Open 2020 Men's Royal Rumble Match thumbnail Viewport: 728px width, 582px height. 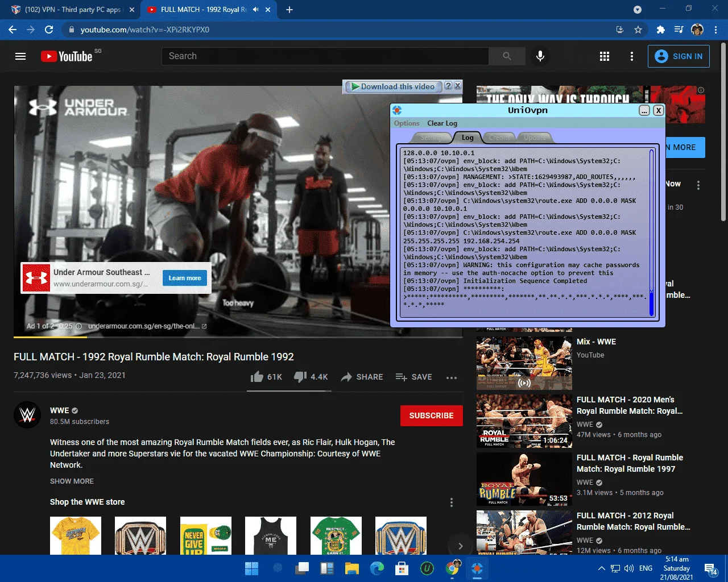[524, 421]
